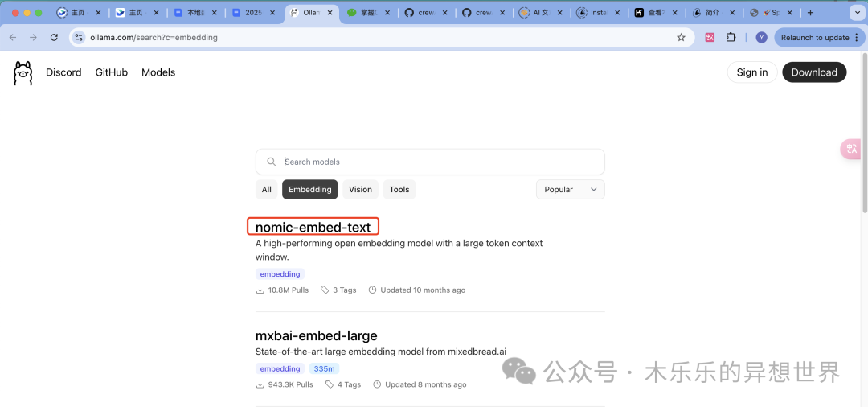Click the nomic-embed-text description text
The image size is (868, 407).
coord(399,249)
